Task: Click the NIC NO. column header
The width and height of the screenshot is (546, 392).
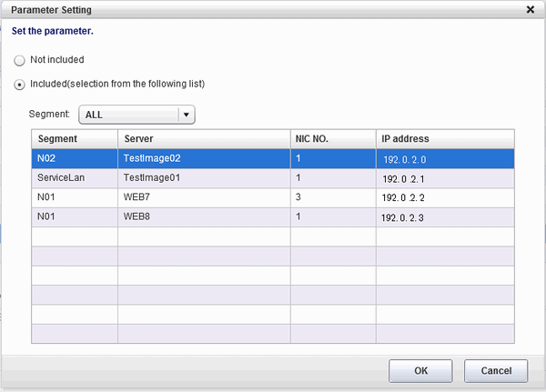Action: [x=332, y=138]
